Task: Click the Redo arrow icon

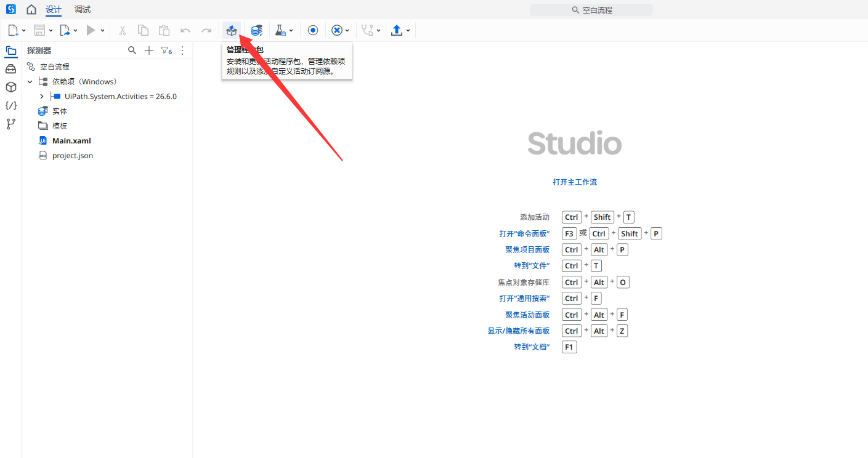Action: click(206, 30)
